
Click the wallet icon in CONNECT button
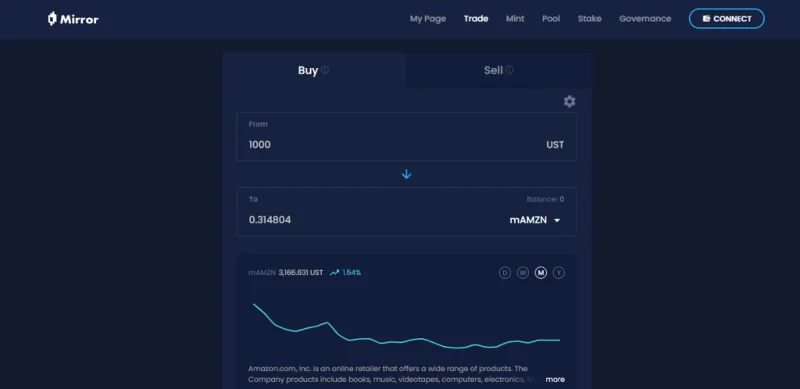pyautogui.click(x=706, y=19)
